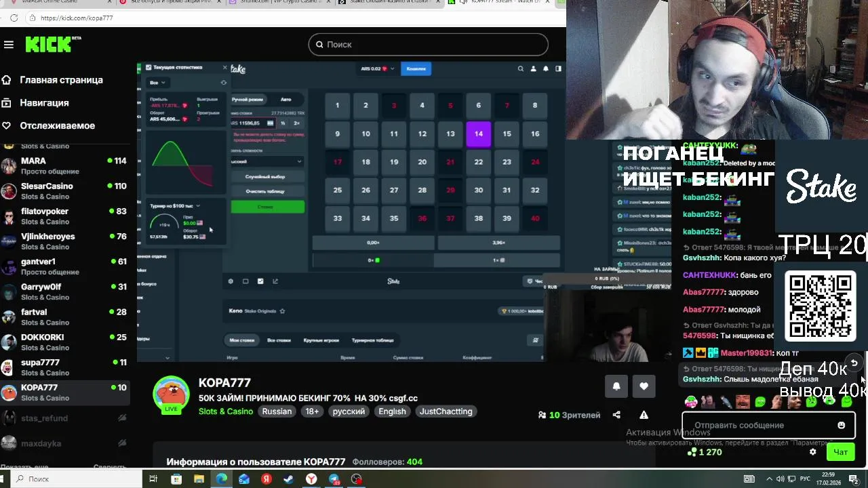Click Очистить таблицу clear table button

(x=267, y=191)
